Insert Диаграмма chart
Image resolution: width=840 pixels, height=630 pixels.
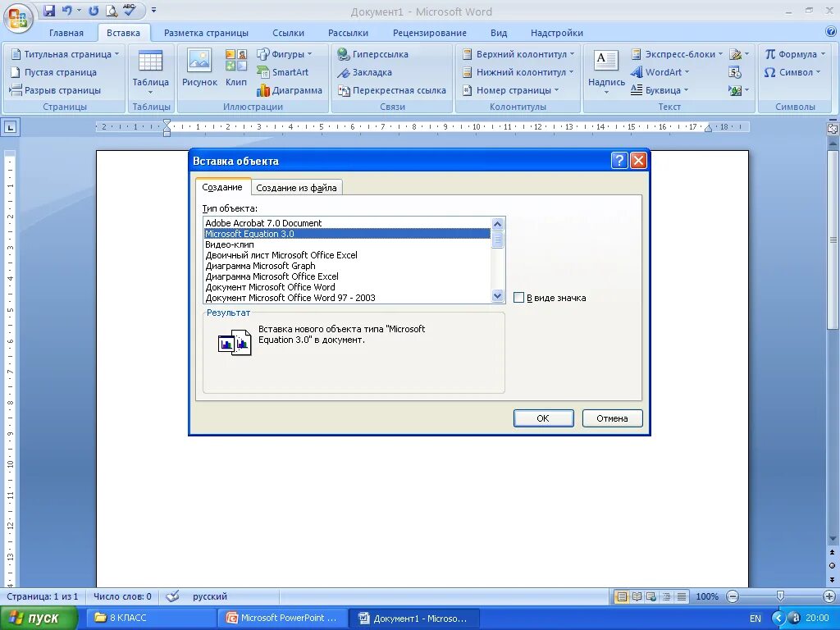coord(290,90)
